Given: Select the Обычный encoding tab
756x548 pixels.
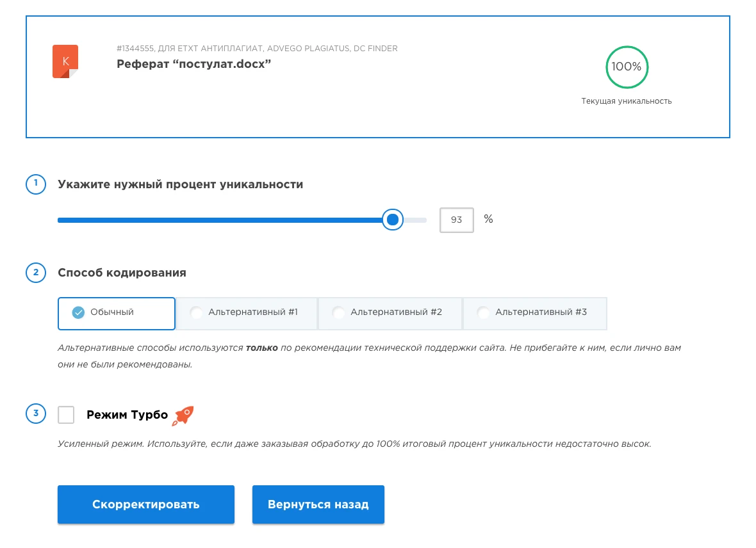Looking at the screenshot, I should pos(116,313).
